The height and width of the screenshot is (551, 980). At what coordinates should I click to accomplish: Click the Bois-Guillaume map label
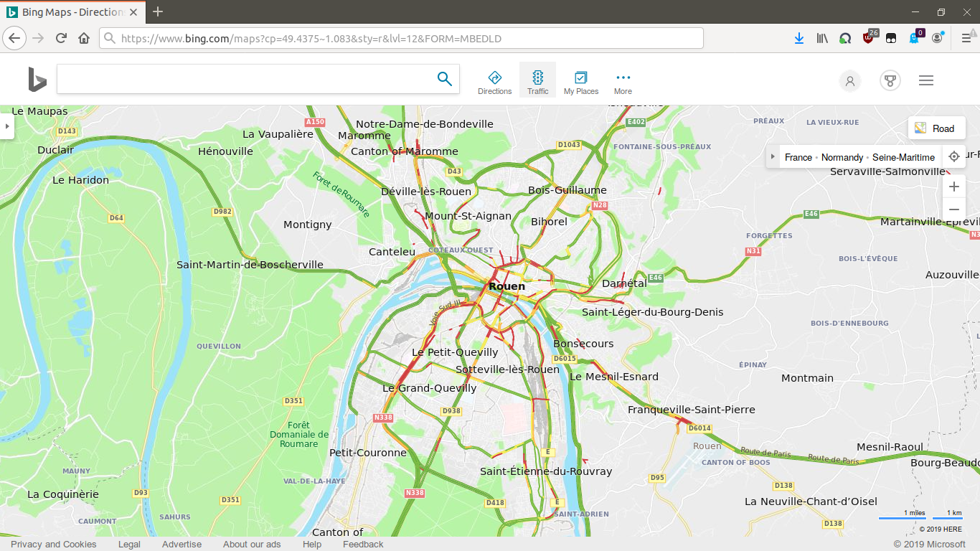[567, 189]
